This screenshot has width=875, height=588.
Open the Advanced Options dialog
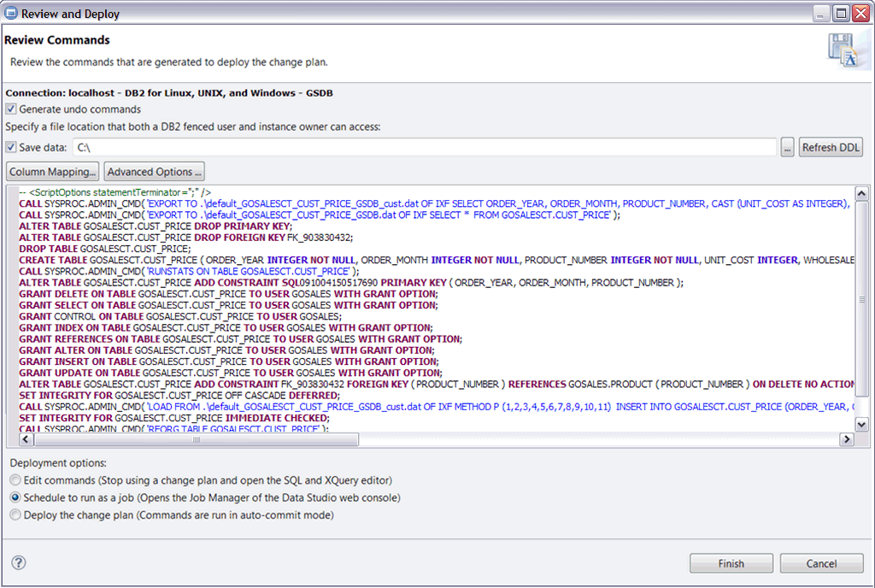[154, 171]
